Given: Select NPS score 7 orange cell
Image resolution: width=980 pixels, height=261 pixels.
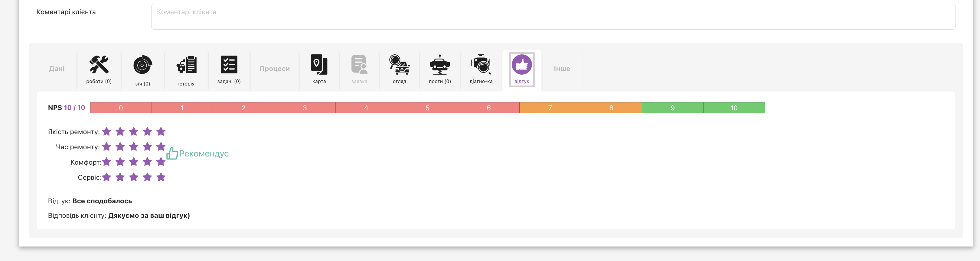Looking at the screenshot, I should point(550,108).
